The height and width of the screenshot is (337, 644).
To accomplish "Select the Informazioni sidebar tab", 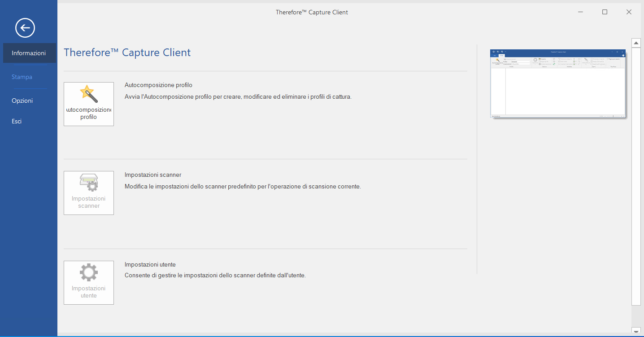I will [x=29, y=53].
